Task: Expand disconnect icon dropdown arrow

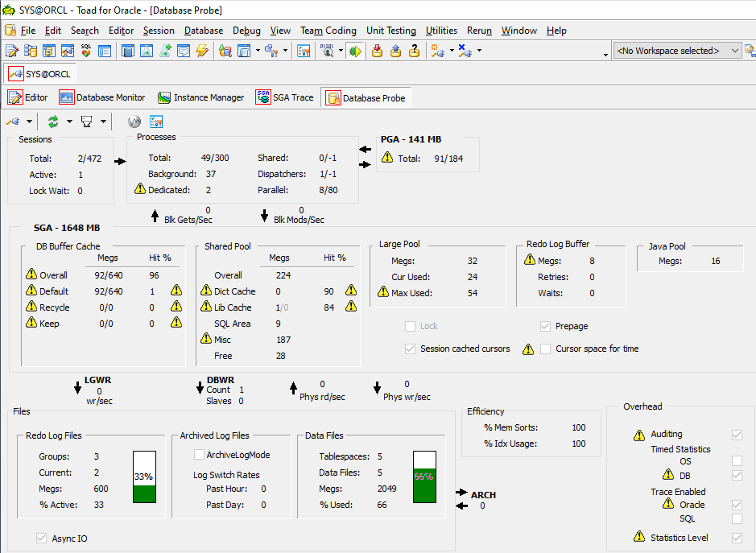Action: point(479,50)
